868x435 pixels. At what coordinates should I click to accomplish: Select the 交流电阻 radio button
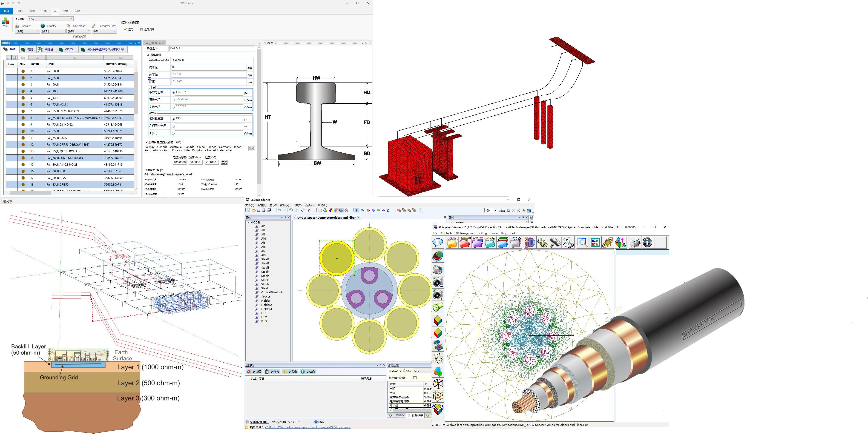pos(173,107)
